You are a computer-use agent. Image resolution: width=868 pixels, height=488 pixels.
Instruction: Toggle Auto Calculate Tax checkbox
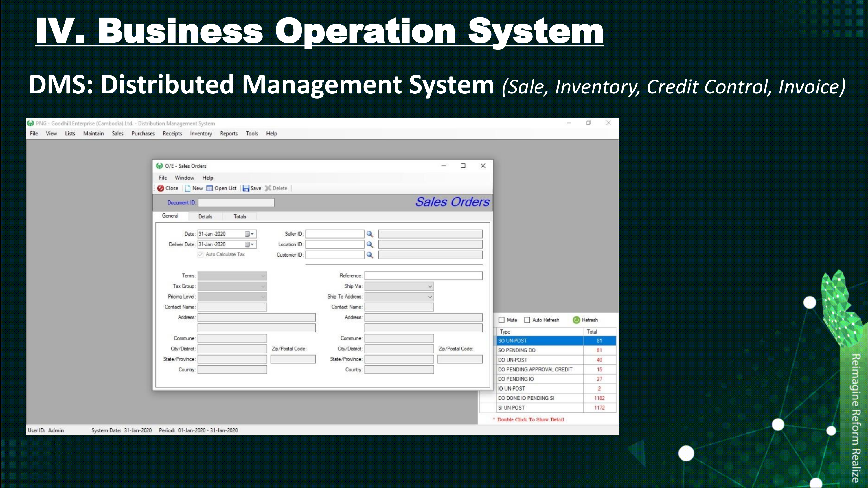pos(201,255)
